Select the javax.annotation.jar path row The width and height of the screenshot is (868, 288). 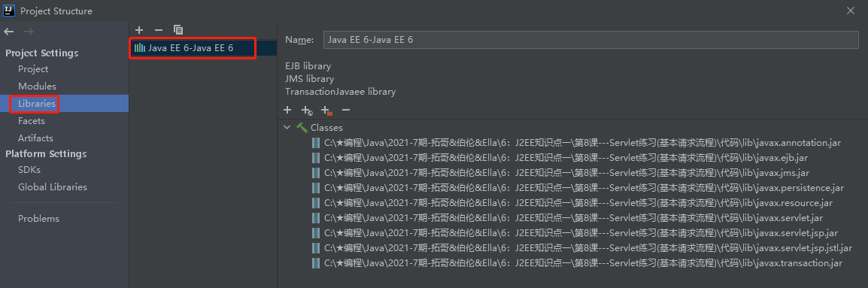pos(582,143)
